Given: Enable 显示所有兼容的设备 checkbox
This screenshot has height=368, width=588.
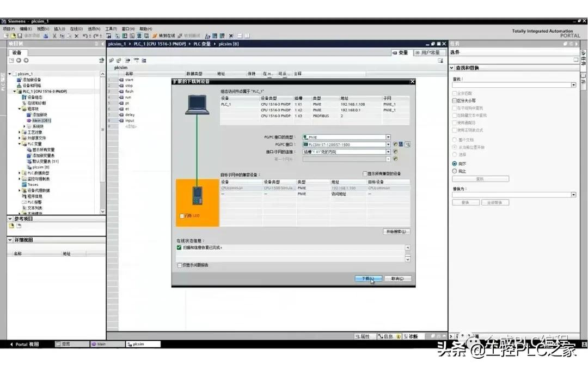Looking at the screenshot, I should (x=365, y=174).
